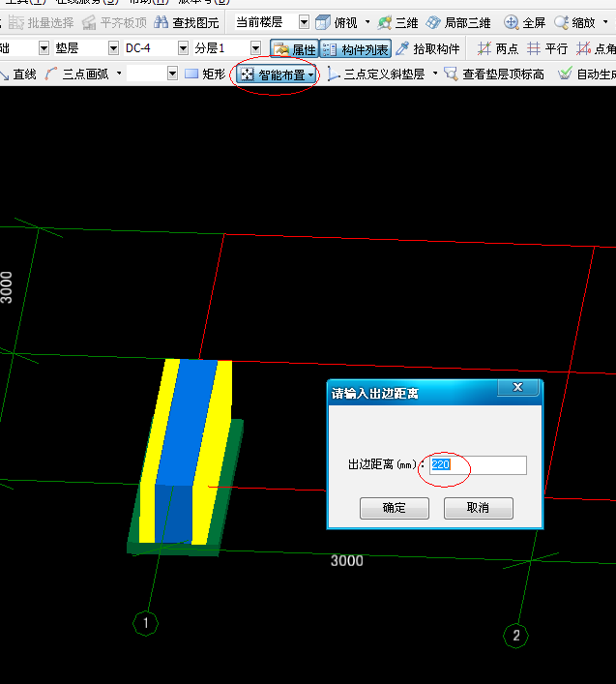Select the straight line (直线) draw tool
616x684 pixels.
tap(18, 74)
